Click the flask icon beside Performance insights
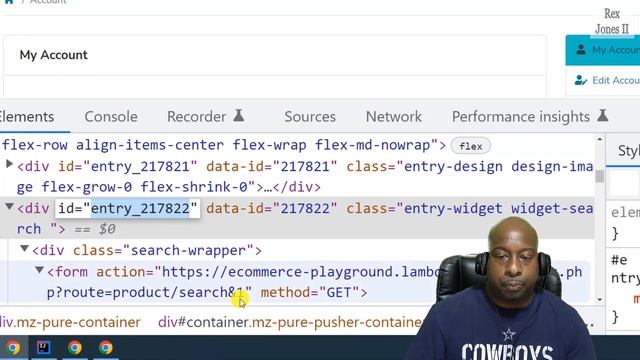 (x=602, y=116)
